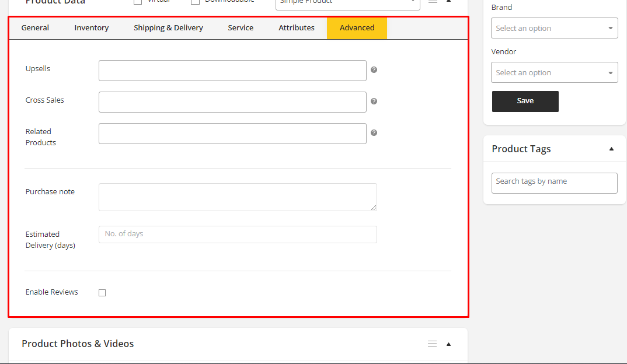Click the Upsells input field

click(x=232, y=71)
